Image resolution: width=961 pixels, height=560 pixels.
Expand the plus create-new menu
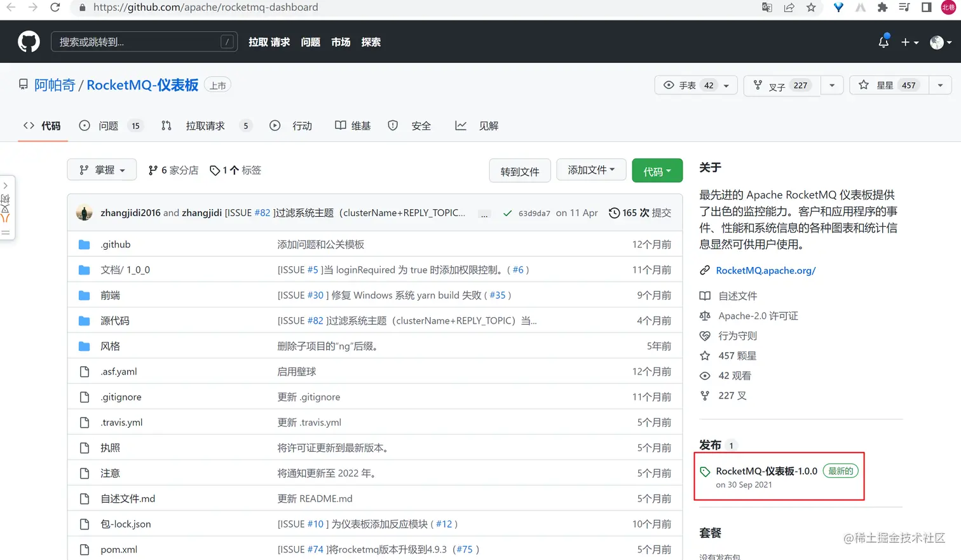click(910, 42)
